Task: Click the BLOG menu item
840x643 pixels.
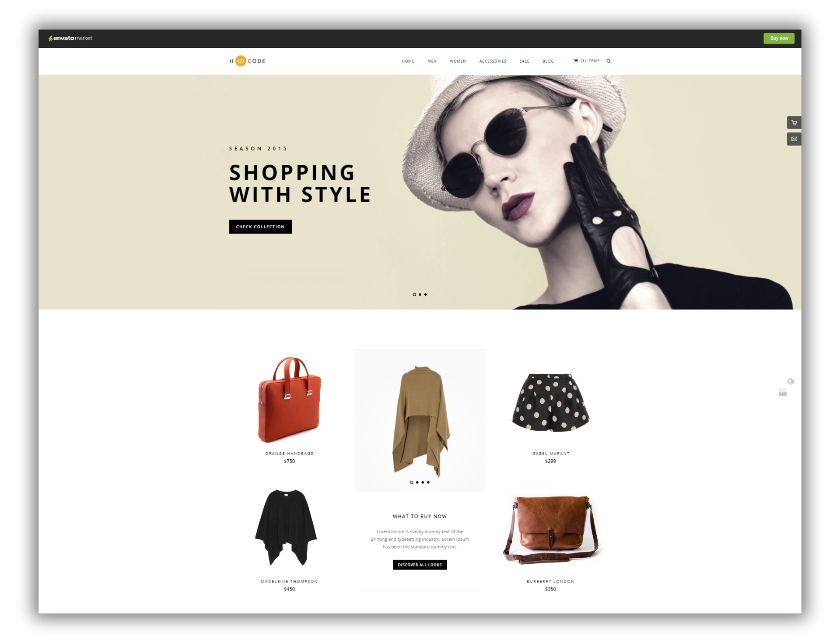Action: click(x=548, y=61)
